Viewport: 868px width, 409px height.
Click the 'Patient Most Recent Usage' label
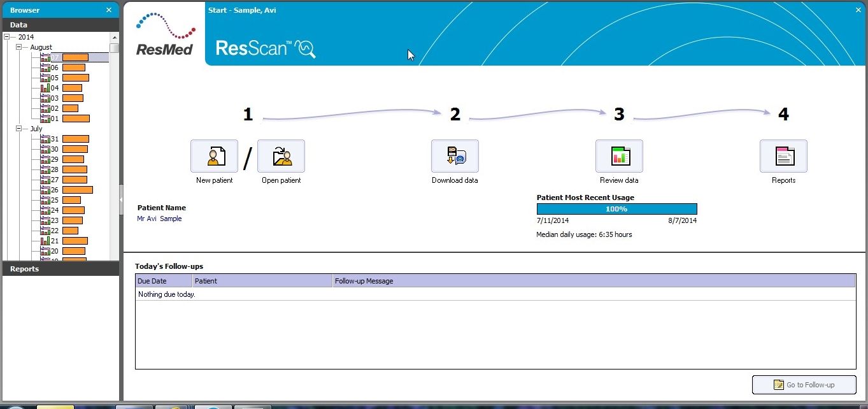pos(585,197)
